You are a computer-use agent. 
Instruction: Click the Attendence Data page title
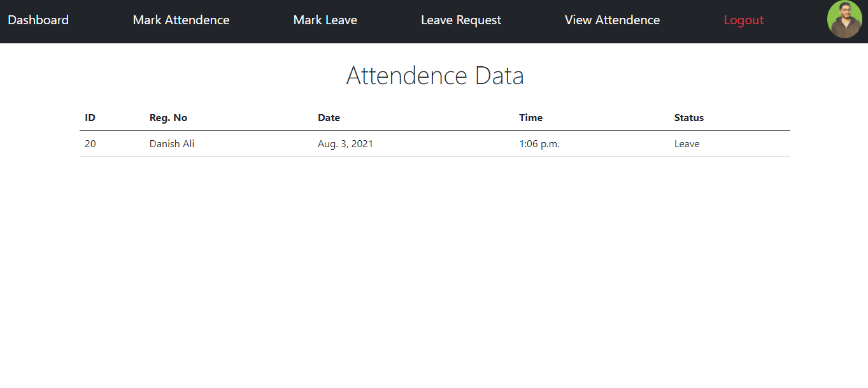click(x=435, y=75)
